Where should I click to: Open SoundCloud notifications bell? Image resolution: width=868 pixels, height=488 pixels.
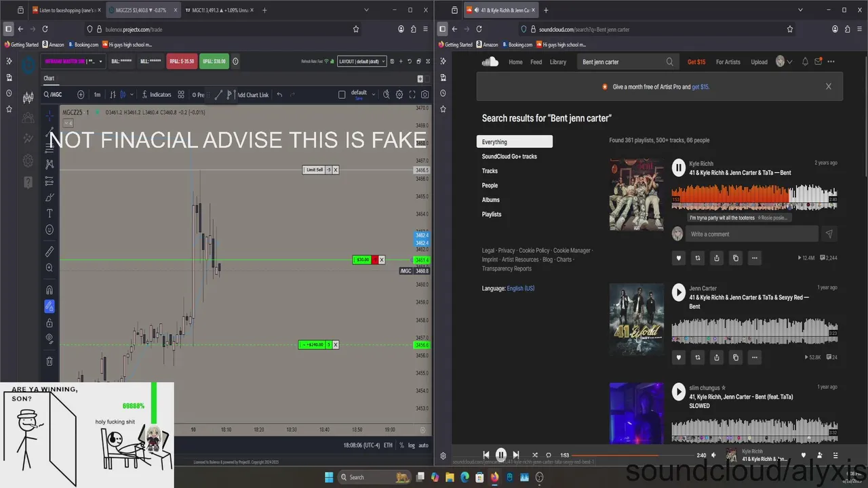[x=805, y=62]
